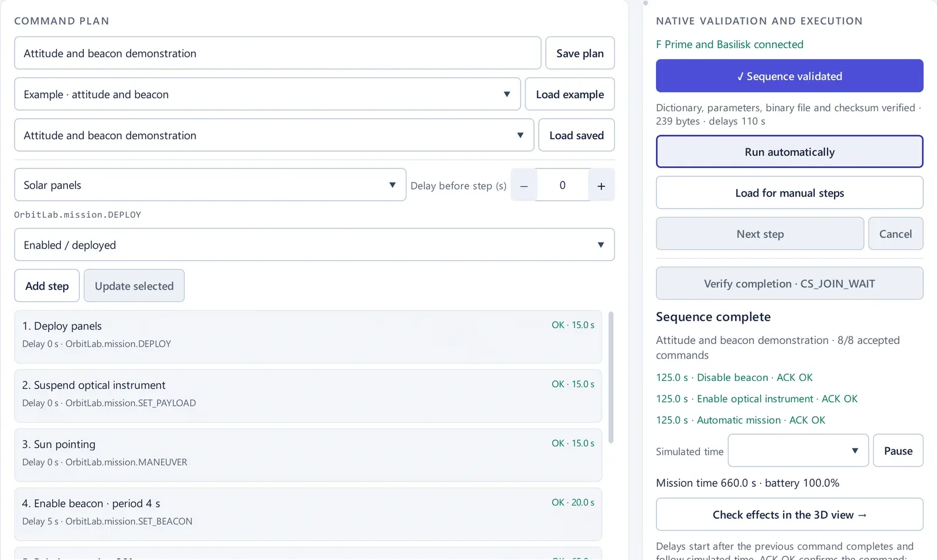Image resolution: width=937 pixels, height=560 pixels.
Task: Click Save plan button
Action: coord(580,53)
